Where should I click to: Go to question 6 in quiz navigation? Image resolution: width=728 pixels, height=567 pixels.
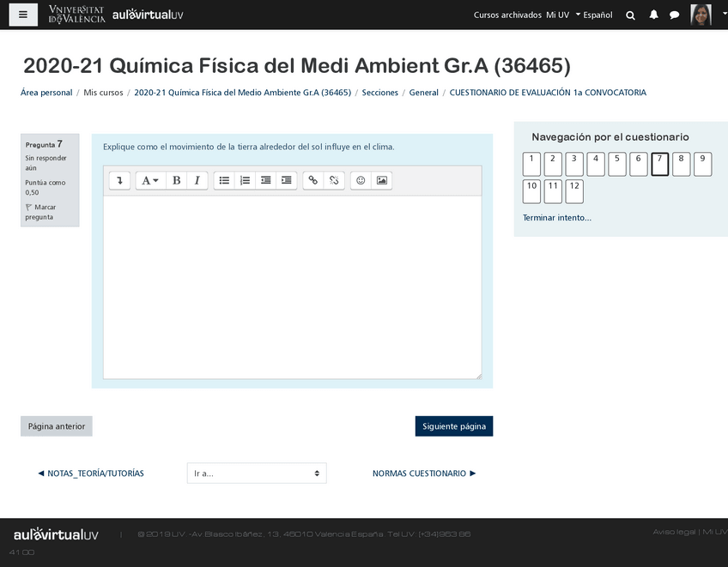point(639,164)
